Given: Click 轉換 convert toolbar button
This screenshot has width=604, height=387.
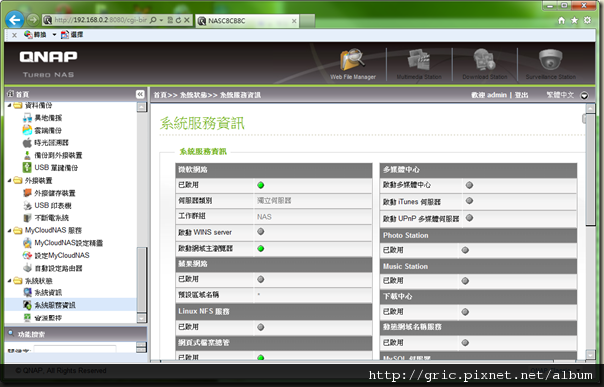Looking at the screenshot, I should (35, 35).
